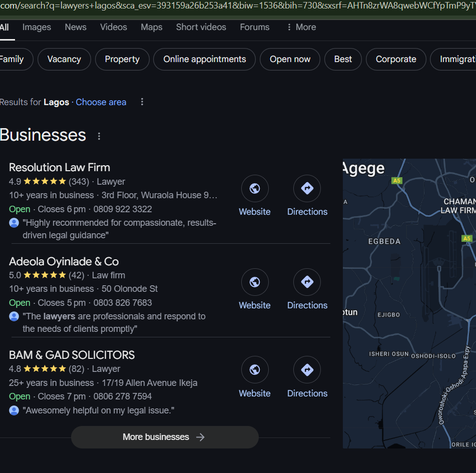This screenshot has height=473, width=476.
Task: Click review quote "Awesomely helpful on my legal issue."
Action: tap(99, 410)
